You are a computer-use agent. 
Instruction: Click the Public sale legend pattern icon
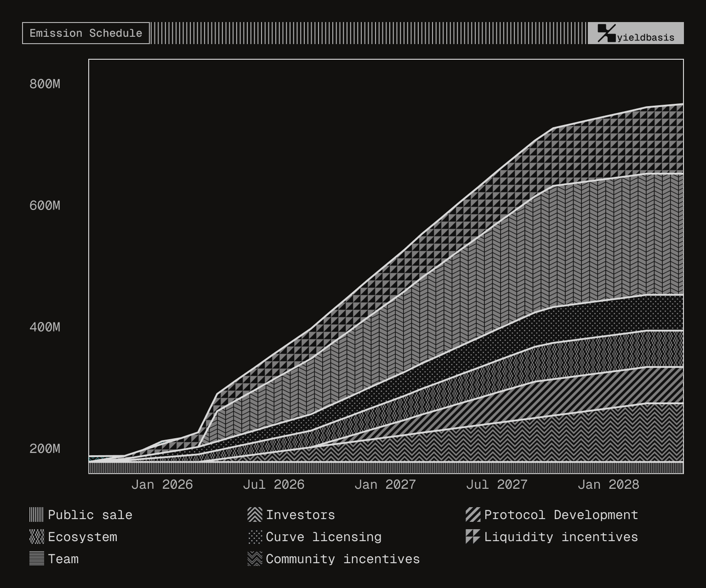[36, 514]
